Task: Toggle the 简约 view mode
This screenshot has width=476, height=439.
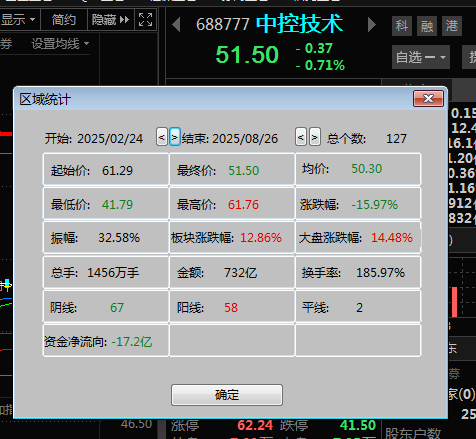Action: point(64,20)
